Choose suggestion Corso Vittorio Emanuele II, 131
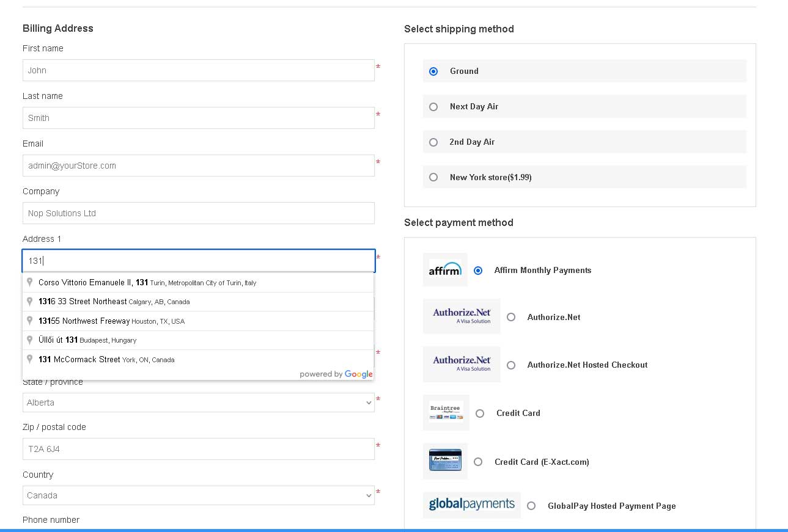788x532 pixels. point(198,282)
